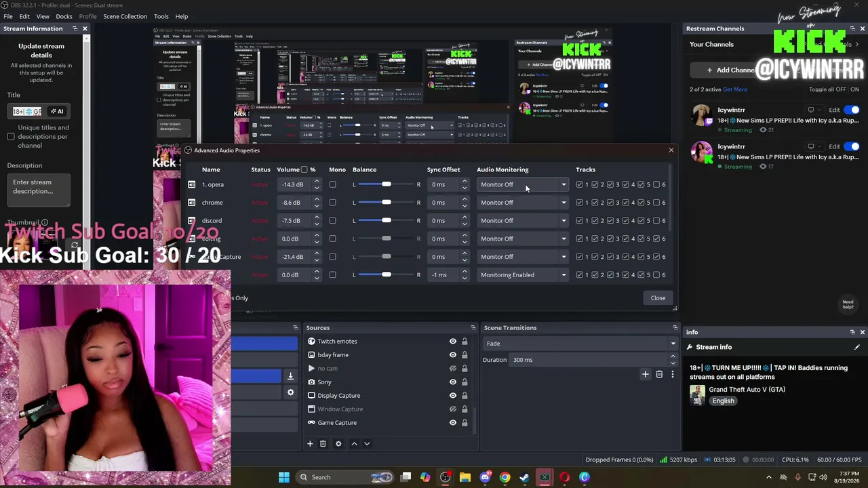The height and width of the screenshot is (488, 868).
Task: Click the opera audio source icon
Action: [x=192, y=184]
